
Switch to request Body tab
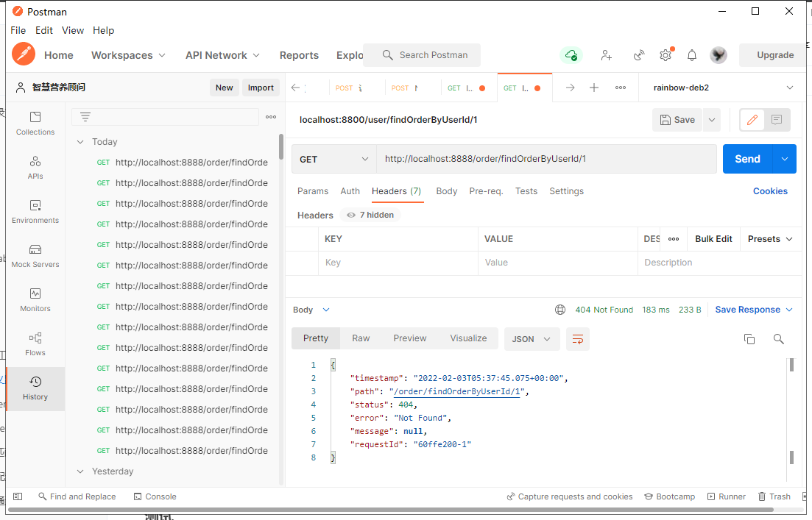tap(446, 191)
